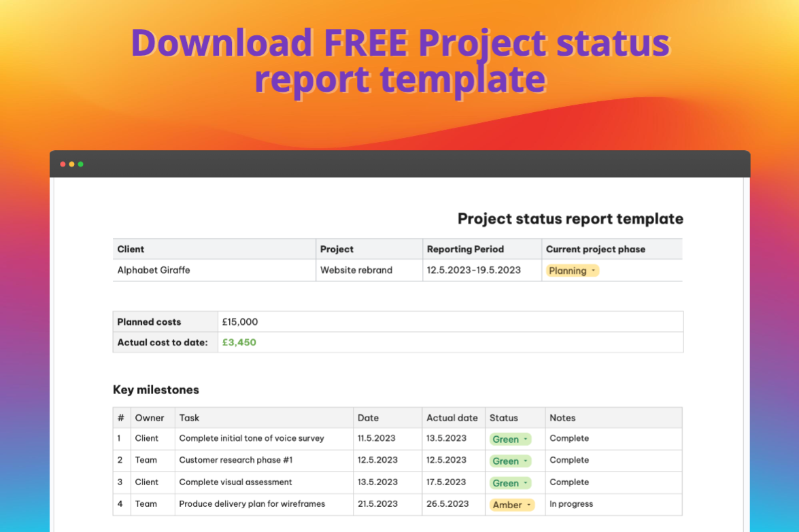Select the Team owner cell in row 2
The width and height of the screenshot is (799, 532).
coord(146,461)
